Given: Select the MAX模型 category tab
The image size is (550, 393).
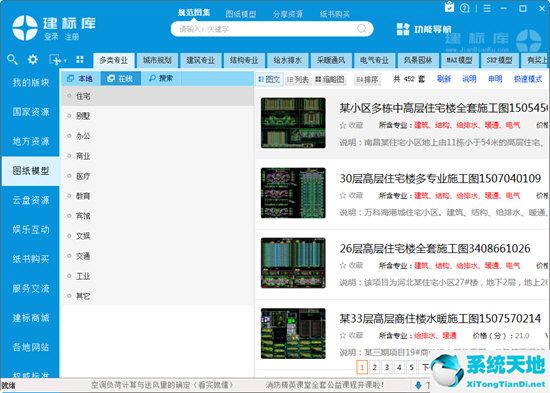Looking at the screenshot, I should point(460,60).
